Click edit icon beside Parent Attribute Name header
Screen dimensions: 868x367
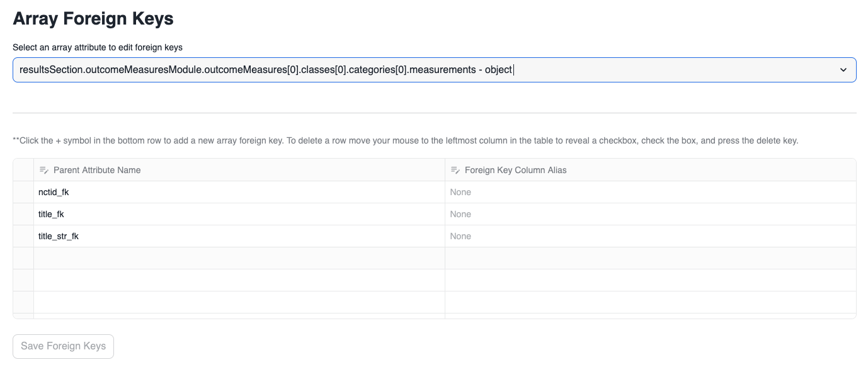pyautogui.click(x=44, y=170)
